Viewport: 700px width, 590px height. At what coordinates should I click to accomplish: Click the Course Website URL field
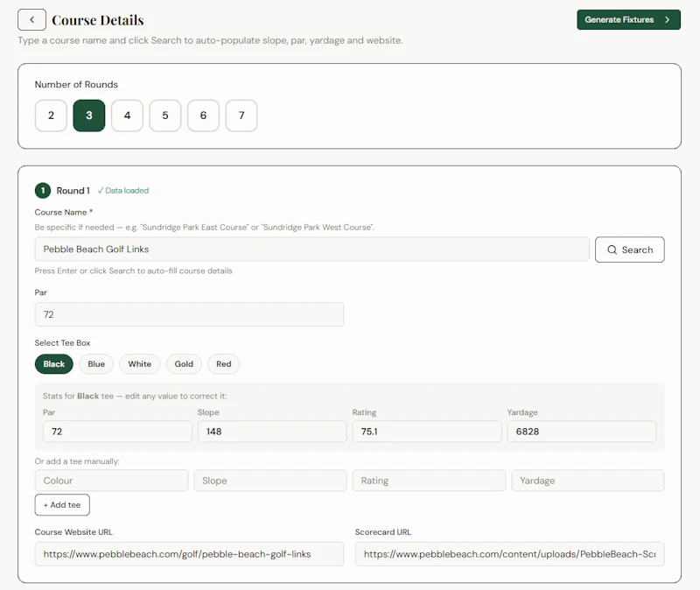pyautogui.click(x=189, y=554)
